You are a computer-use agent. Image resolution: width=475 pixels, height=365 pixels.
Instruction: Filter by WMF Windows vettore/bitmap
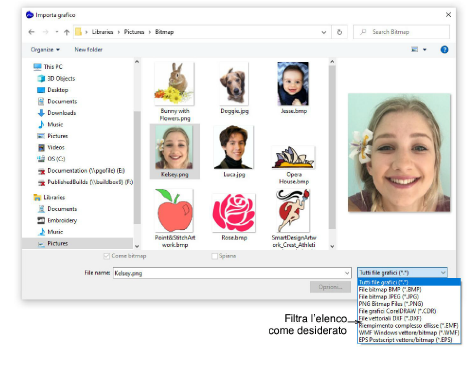[x=409, y=333]
